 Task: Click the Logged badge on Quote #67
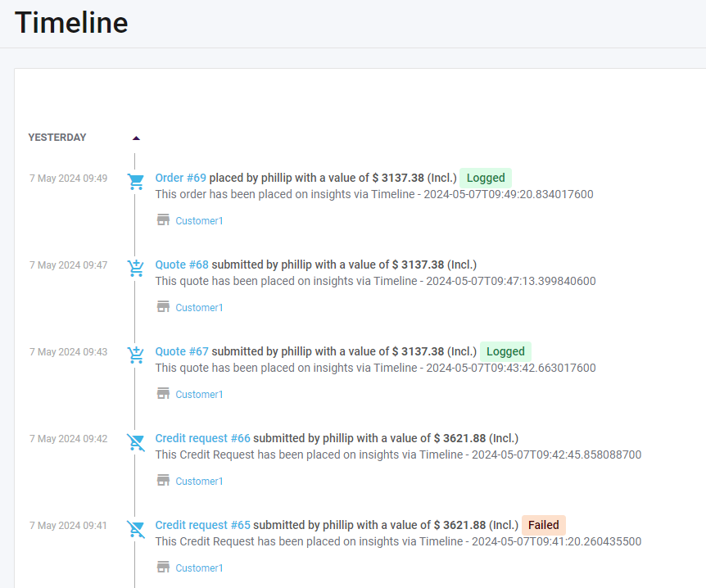505,351
